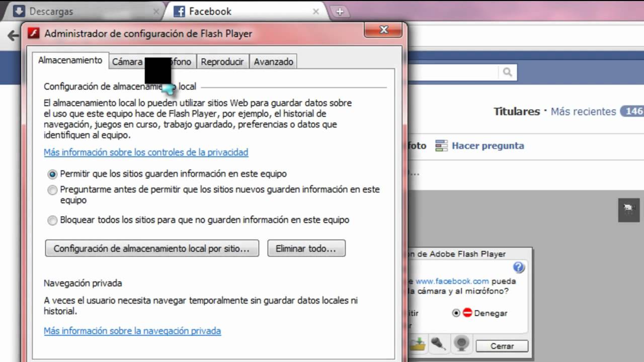Switch to the Facebook browser tab
The height and width of the screenshot is (362, 644).
(248, 11)
